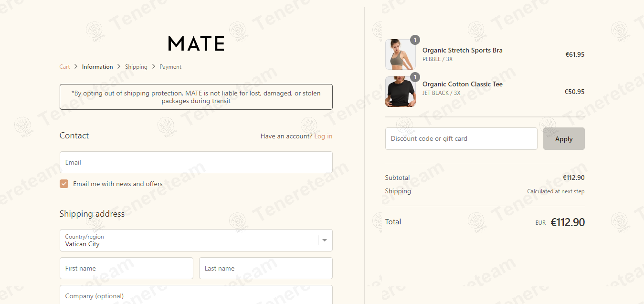The image size is (644, 304).
Task: Click the Discount code or gift card field
Action: coord(461,138)
